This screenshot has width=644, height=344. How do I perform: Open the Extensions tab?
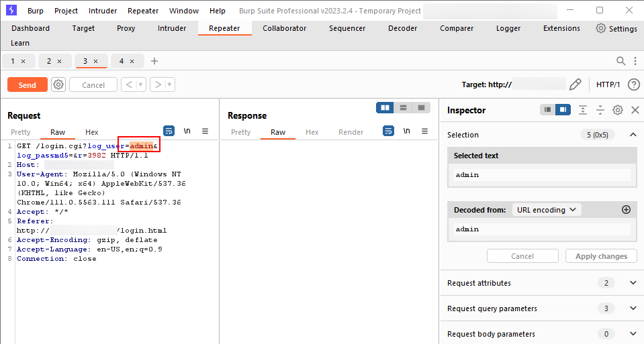click(x=561, y=28)
